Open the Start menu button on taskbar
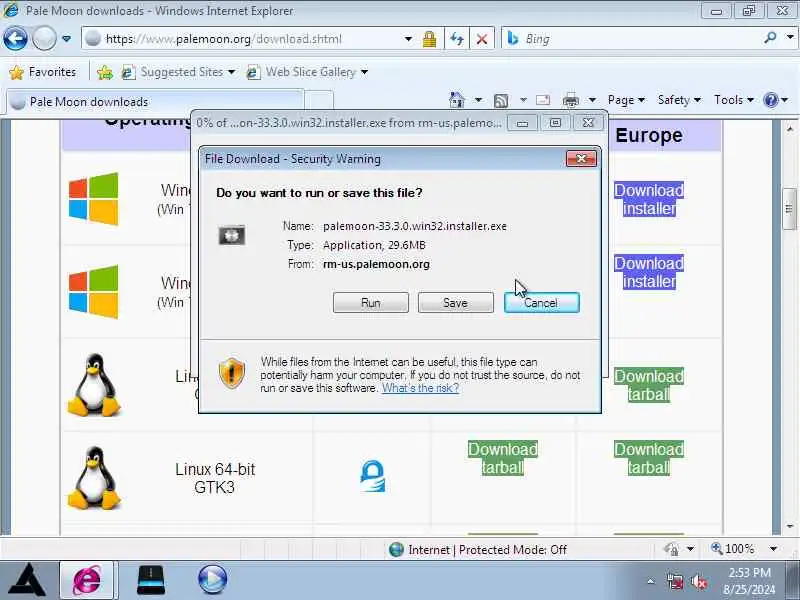This screenshot has height=600, width=800. click(29, 579)
